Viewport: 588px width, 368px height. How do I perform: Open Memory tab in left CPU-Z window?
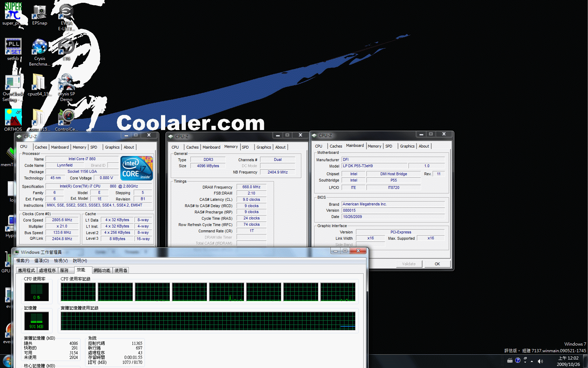click(x=79, y=147)
